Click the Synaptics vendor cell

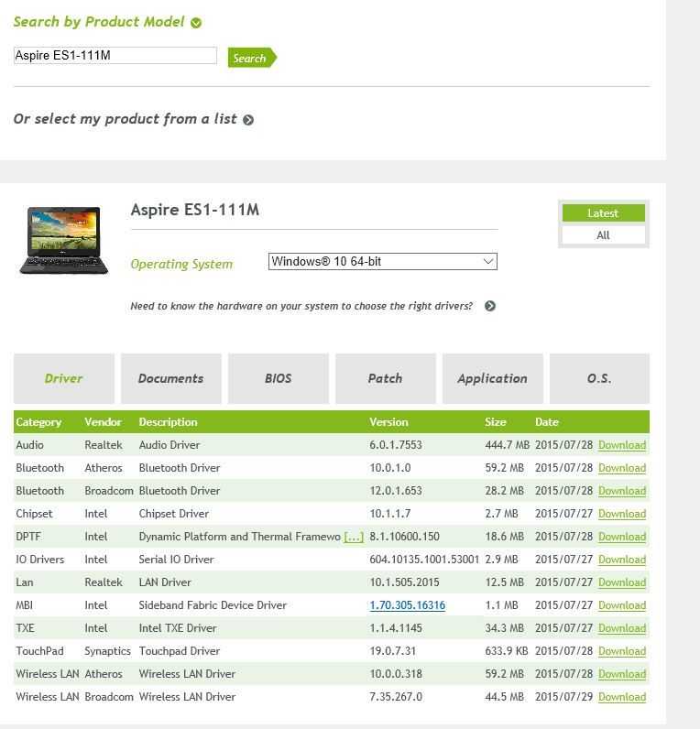(x=107, y=651)
